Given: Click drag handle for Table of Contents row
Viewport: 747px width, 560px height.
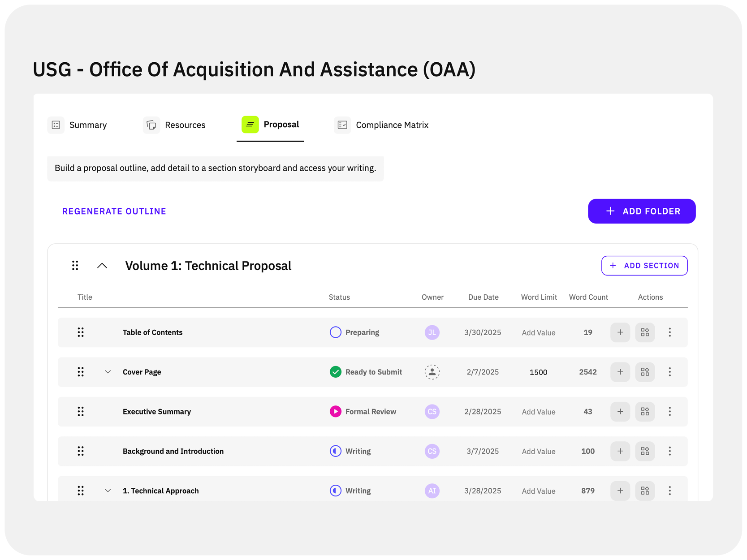Looking at the screenshot, I should 81,332.
